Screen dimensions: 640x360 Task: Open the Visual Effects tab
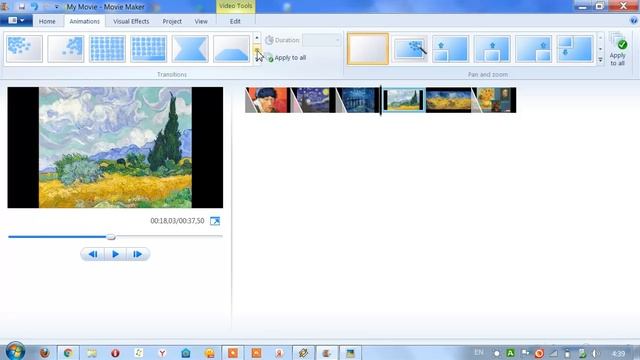pos(131,21)
